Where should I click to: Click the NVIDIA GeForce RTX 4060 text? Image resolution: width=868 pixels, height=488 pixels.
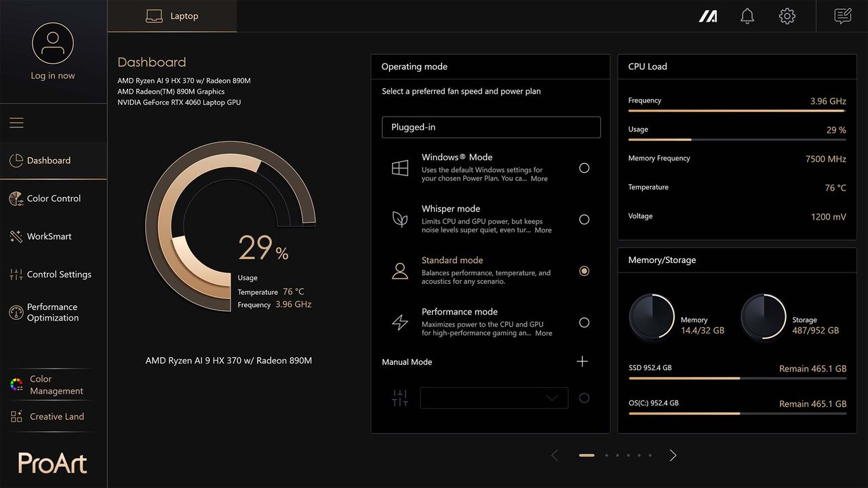(179, 102)
